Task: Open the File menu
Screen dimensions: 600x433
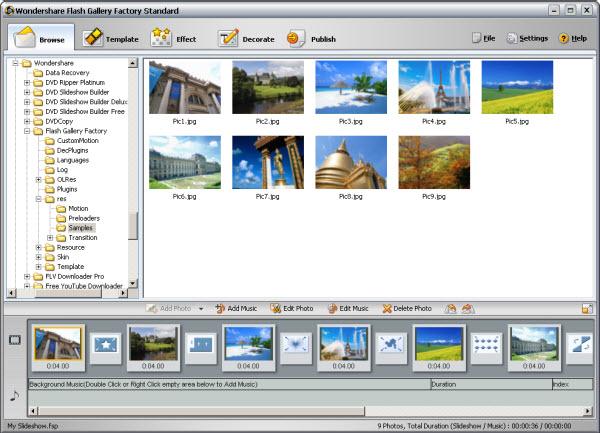Action: (x=484, y=38)
